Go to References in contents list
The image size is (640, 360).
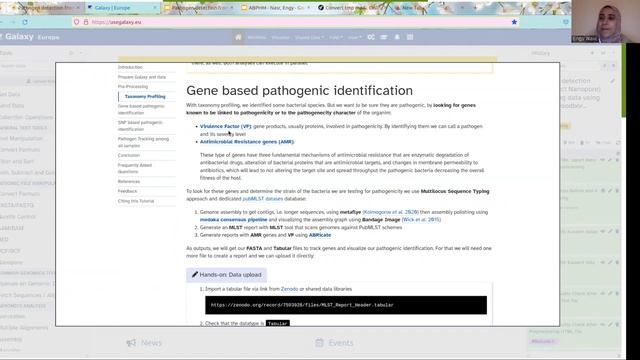pos(129,181)
